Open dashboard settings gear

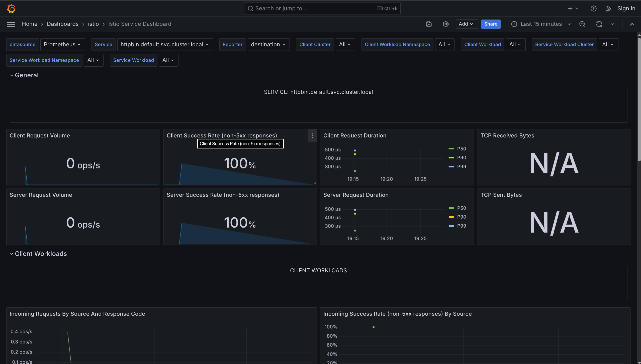(446, 24)
